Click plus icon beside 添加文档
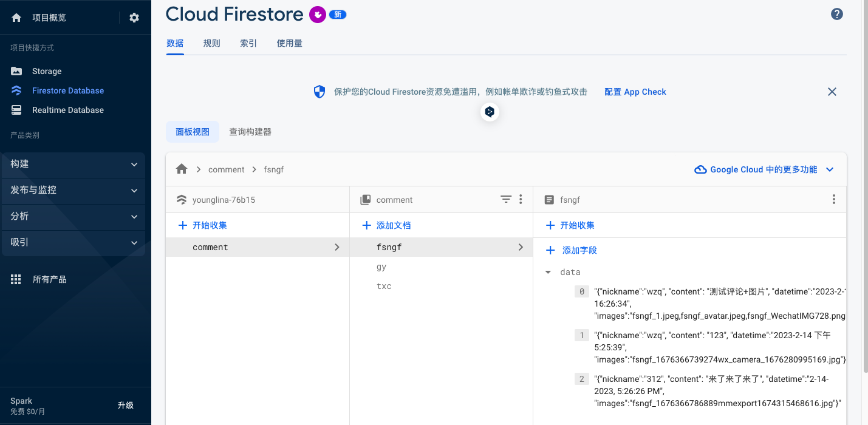868x425 pixels. [x=366, y=225]
